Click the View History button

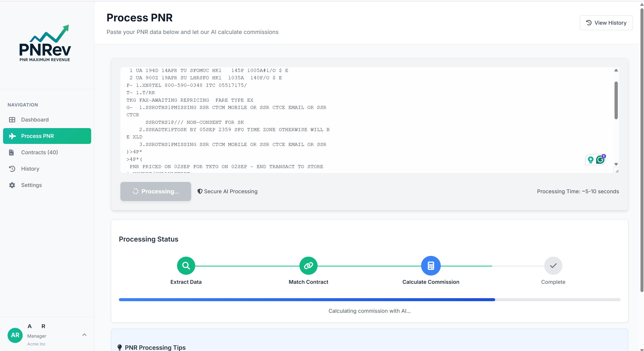(606, 23)
